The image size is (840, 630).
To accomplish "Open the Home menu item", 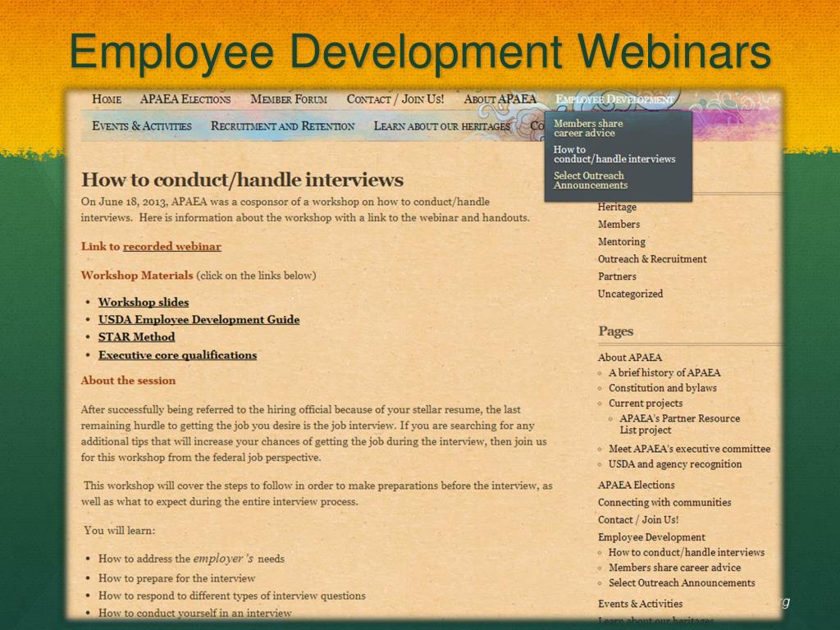I will click(107, 99).
